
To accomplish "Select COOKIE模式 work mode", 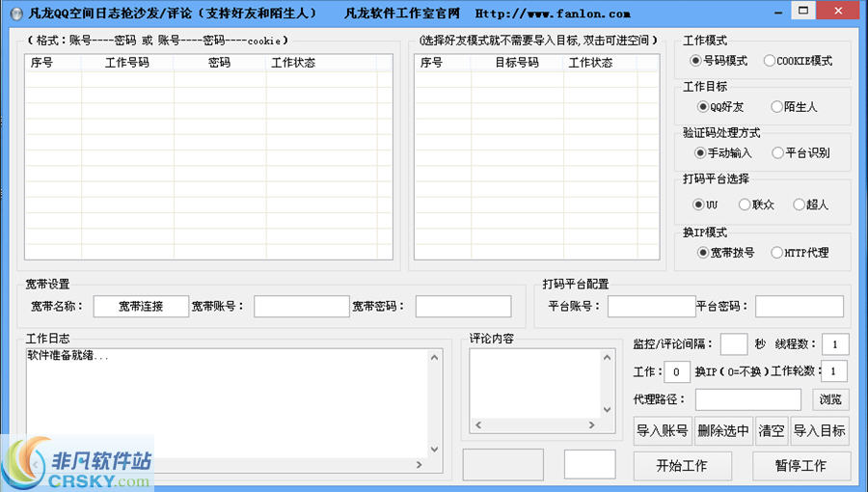I will click(798, 61).
